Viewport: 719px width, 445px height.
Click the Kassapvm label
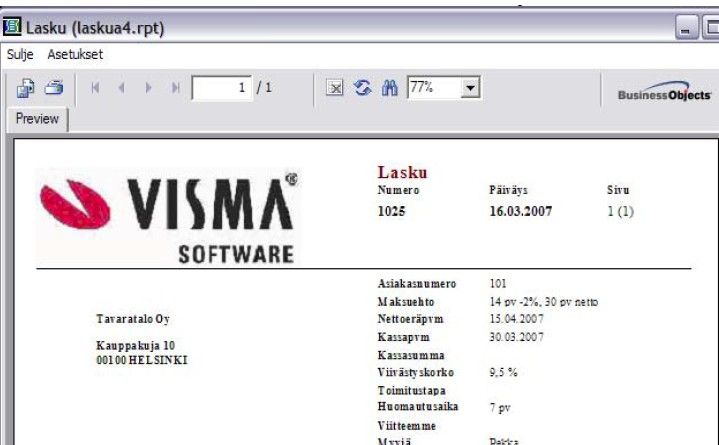[x=404, y=337]
